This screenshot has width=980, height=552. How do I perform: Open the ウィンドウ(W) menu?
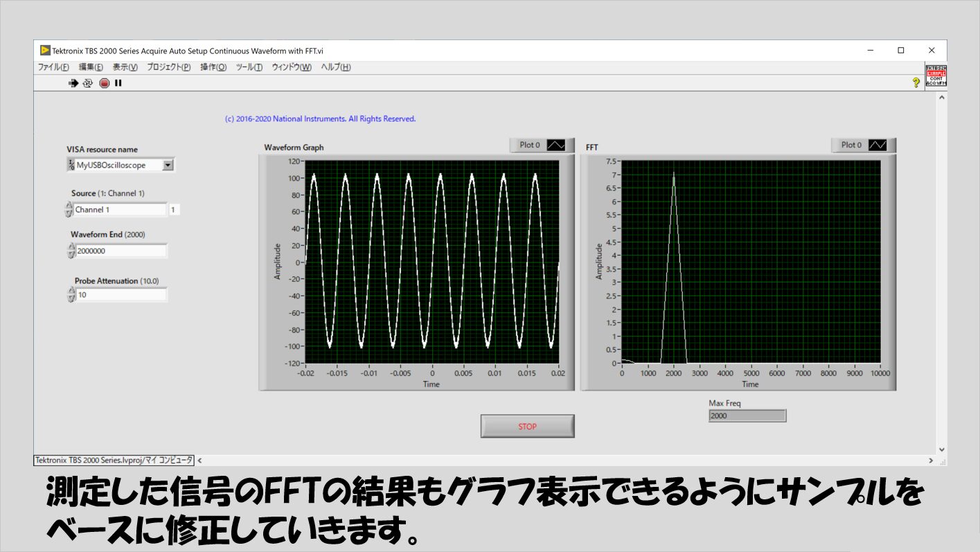click(x=292, y=67)
